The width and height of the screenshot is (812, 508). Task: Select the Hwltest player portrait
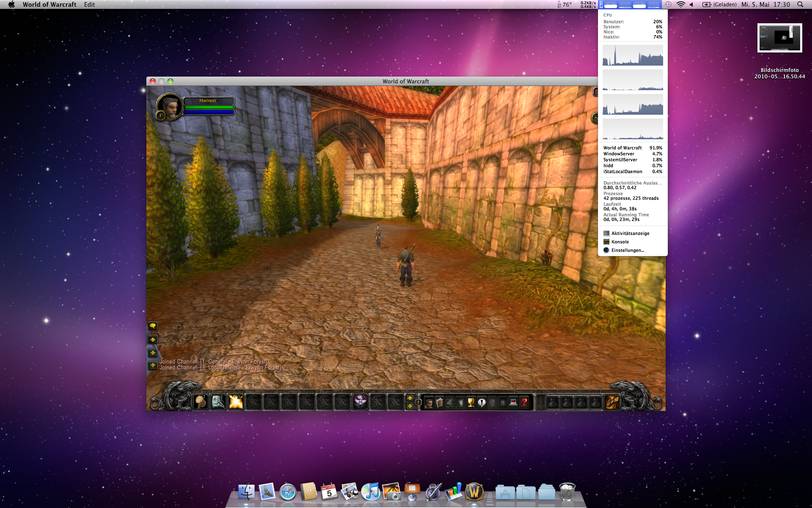point(170,106)
